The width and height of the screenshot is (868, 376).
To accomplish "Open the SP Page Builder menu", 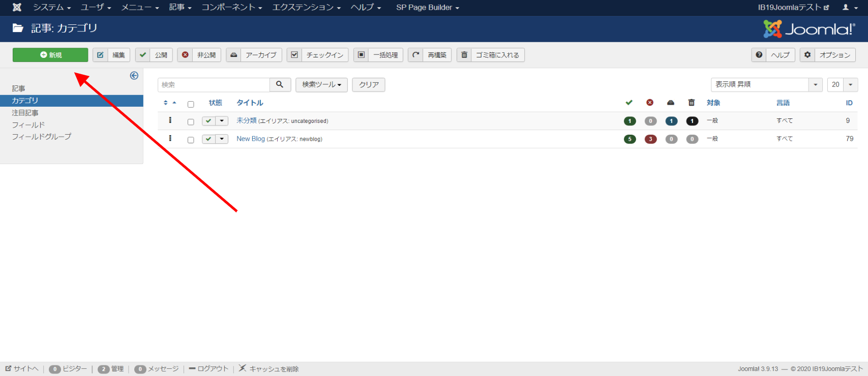I will click(428, 7).
